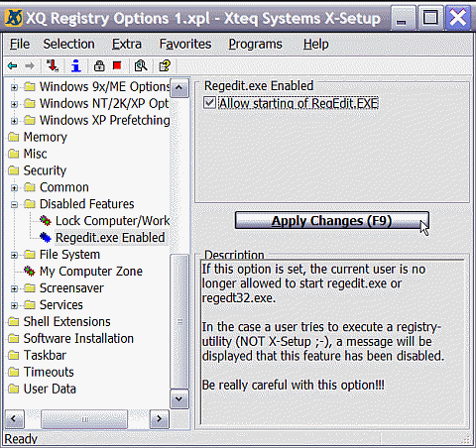Expand the Screensaver node
The image size is (476, 448).
click(x=14, y=289)
